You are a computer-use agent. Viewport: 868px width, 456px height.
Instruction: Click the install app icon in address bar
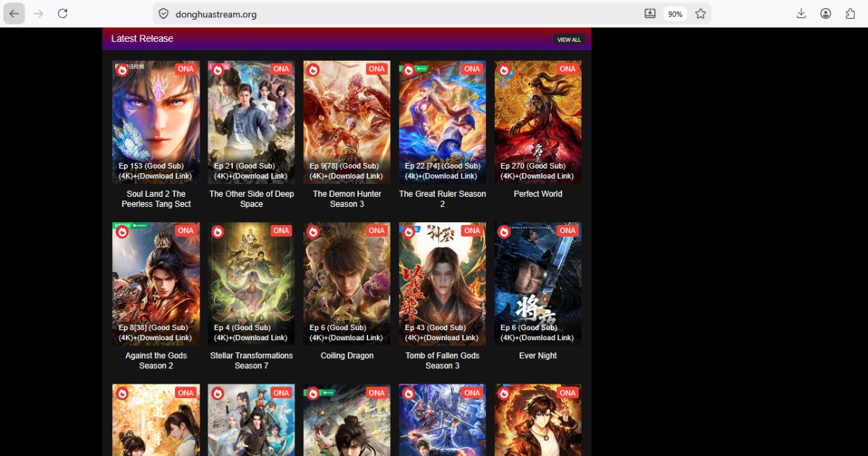tap(650, 14)
